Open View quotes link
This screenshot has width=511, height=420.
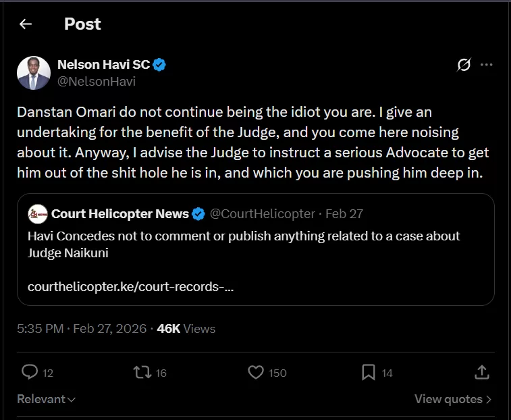(x=453, y=399)
